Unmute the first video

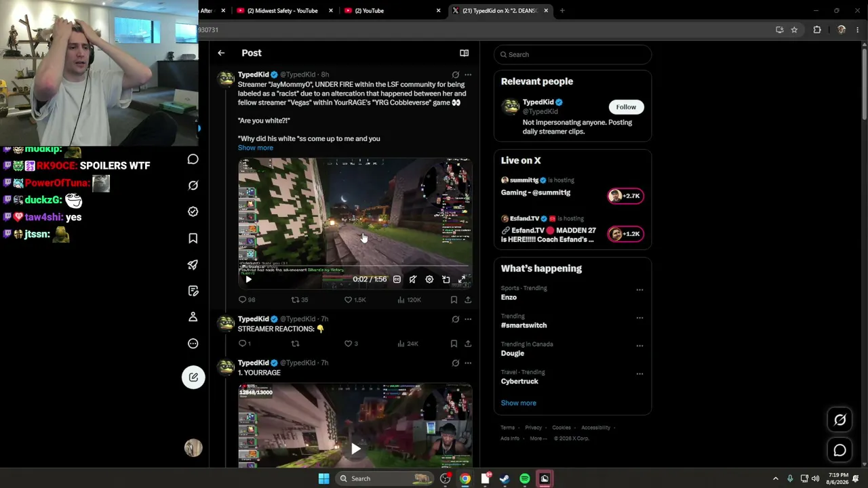[413, 279]
